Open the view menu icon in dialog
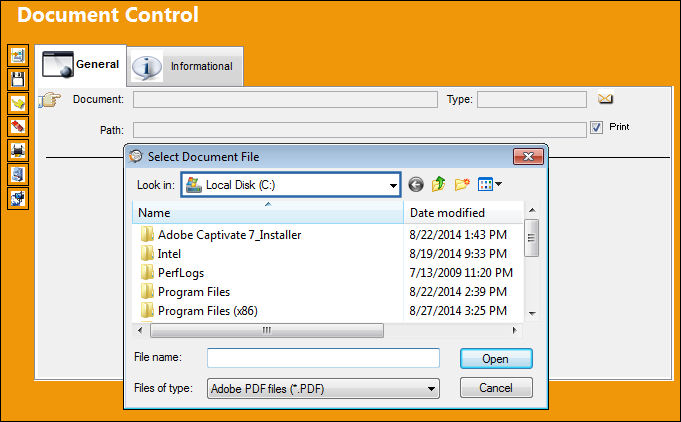 489,185
